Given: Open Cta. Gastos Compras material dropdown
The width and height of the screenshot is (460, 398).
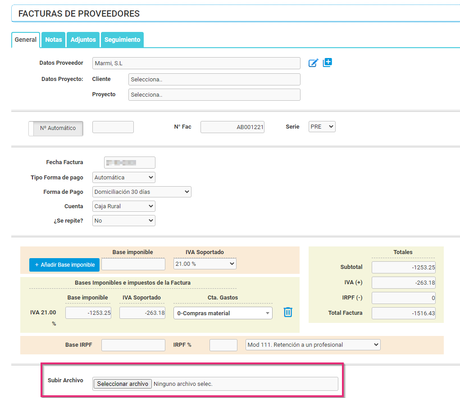Looking at the screenshot, I should point(223,313).
